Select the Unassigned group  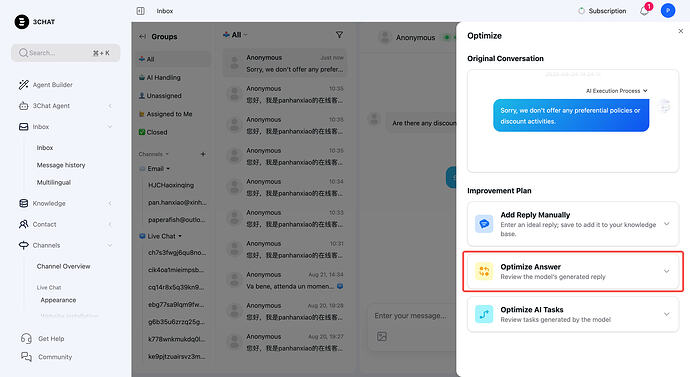173,95
